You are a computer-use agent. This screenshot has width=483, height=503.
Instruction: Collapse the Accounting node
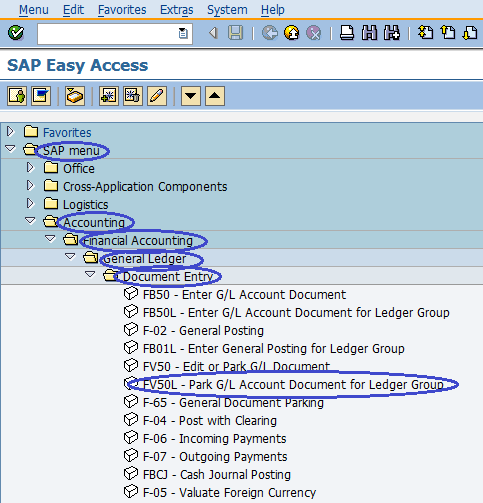tap(30, 220)
